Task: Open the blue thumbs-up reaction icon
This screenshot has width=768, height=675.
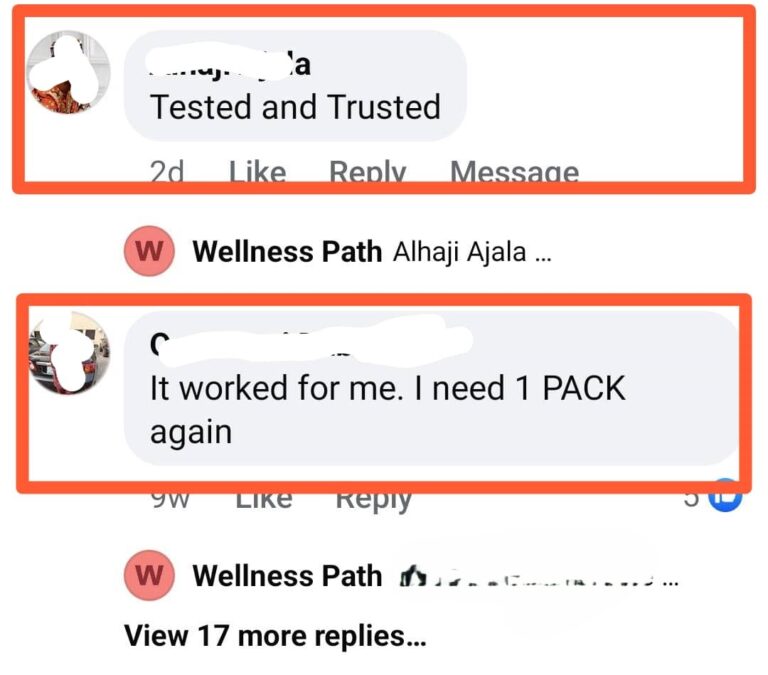Action: [725, 496]
